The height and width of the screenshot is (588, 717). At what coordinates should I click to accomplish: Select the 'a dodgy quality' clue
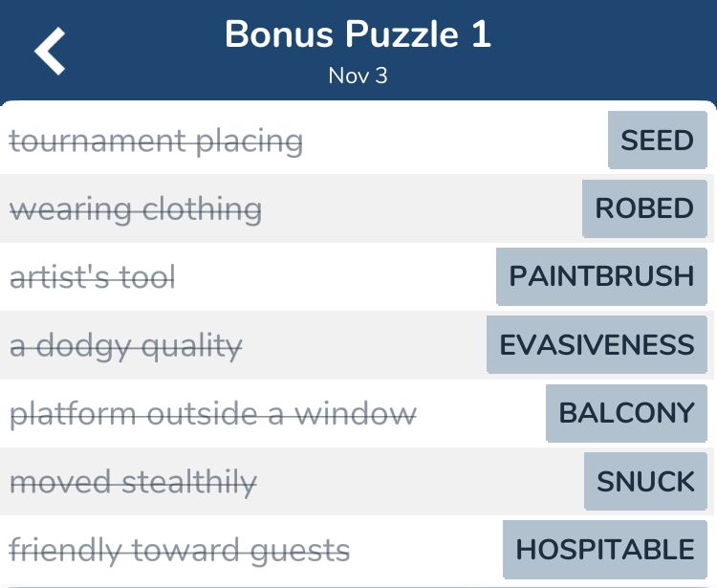coord(126,346)
